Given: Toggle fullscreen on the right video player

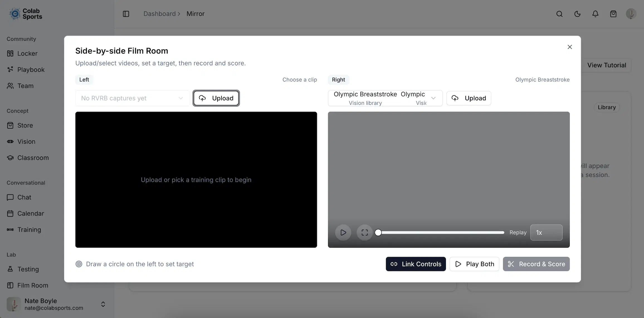Looking at the screenshot, I should tap(364, 232).
